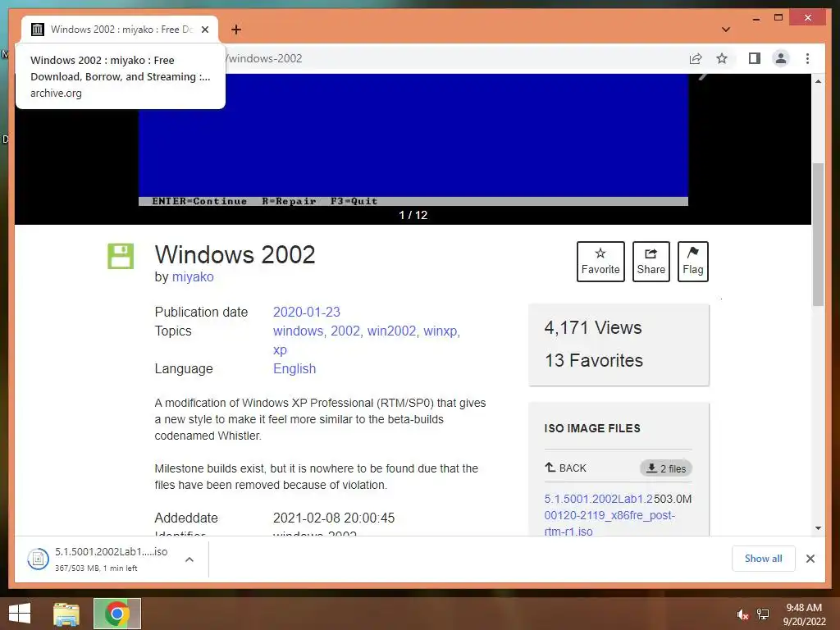840x630 pixels.
Task: Open the 'xp' topic link
Action: point(281,349)
